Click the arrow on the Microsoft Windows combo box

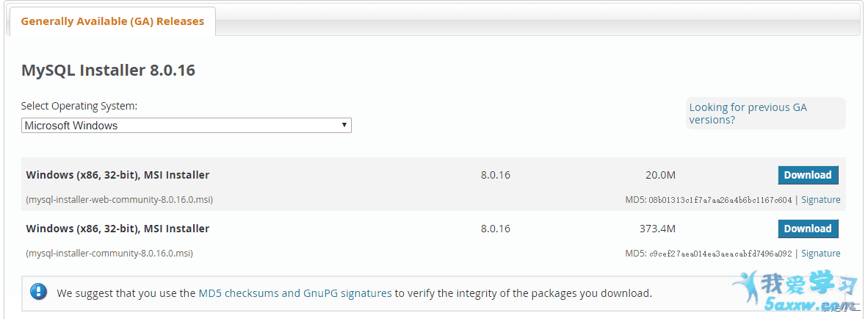[x=344, y=125]
